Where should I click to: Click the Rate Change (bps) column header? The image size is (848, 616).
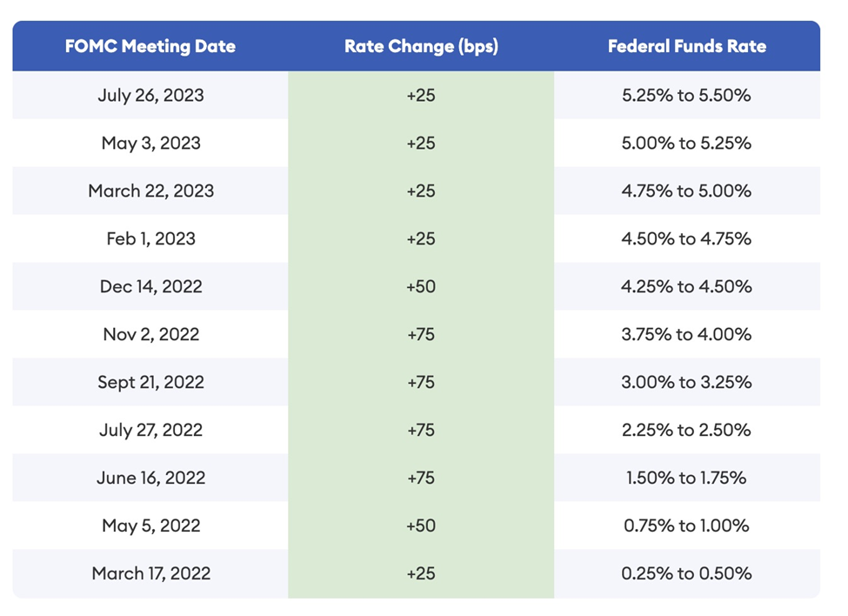coord(421,46)
